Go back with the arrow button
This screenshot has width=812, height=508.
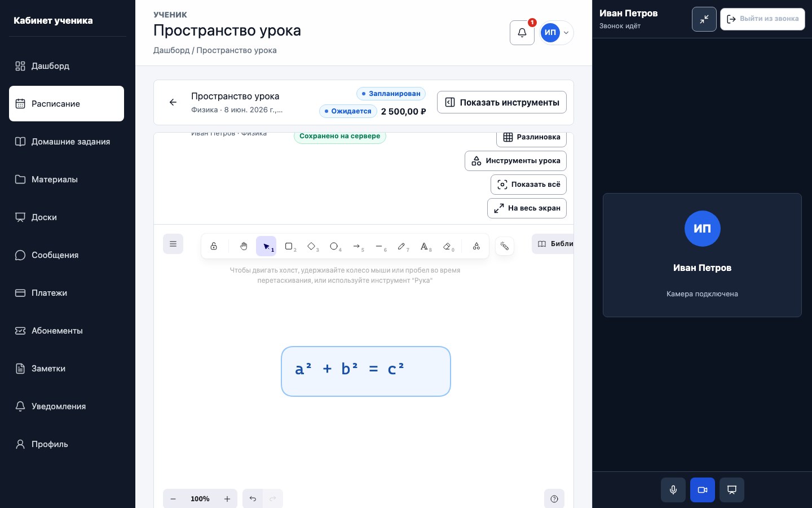[x=173, y=102]
